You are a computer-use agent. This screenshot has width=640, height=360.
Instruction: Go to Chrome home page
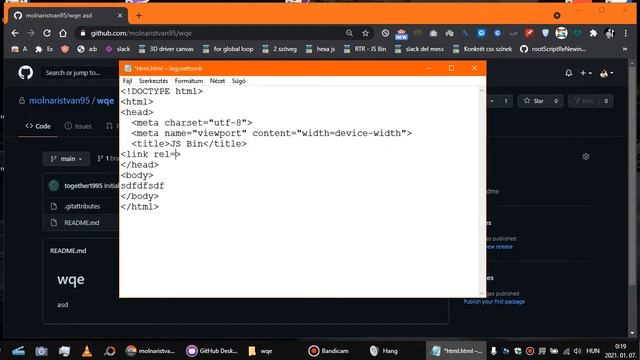point(63,33)
